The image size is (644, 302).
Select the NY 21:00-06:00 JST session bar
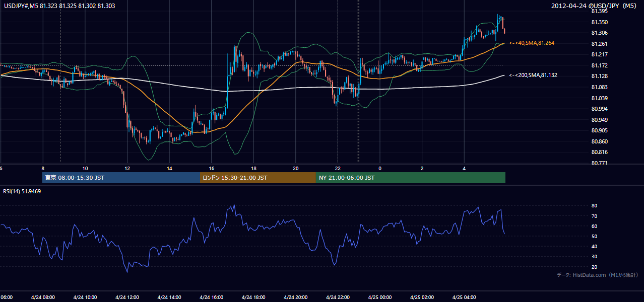click(x=411, y=178)
